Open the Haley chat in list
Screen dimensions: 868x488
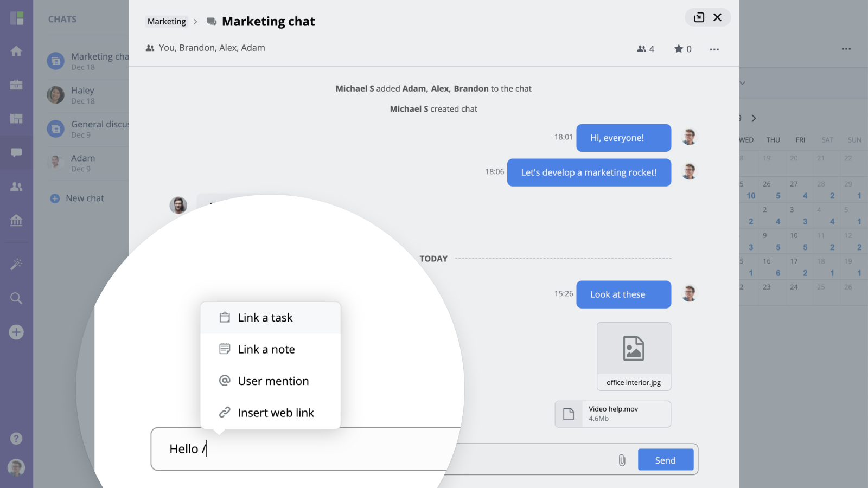coord(87,95)
